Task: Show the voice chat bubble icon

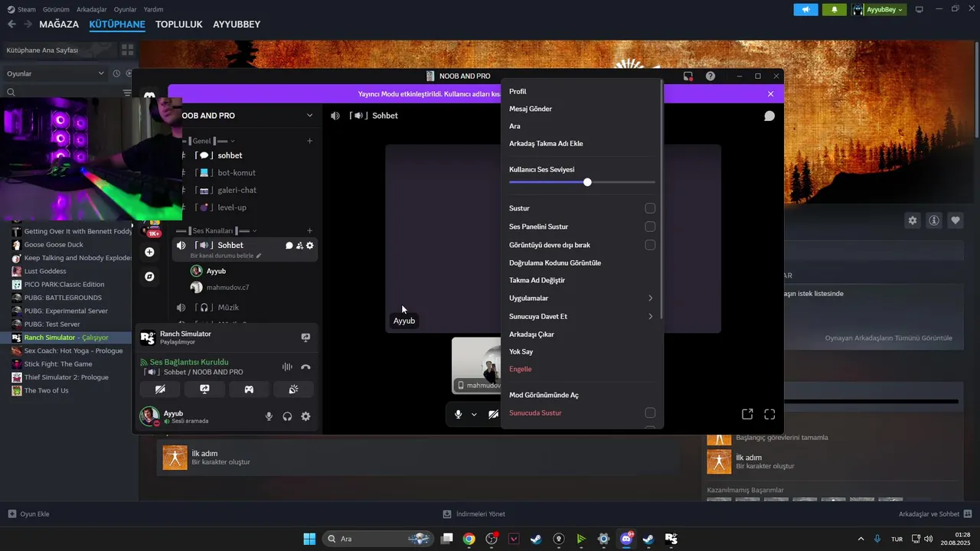Action: pos(769,116)
